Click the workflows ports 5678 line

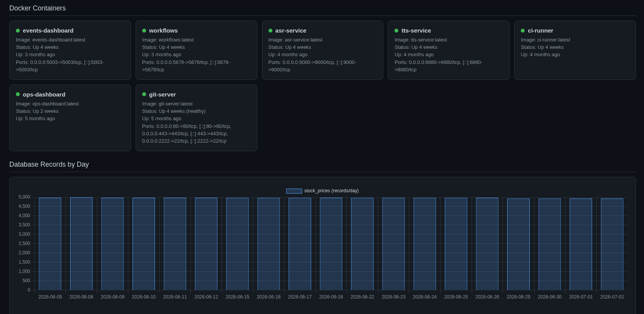(186, 66)
